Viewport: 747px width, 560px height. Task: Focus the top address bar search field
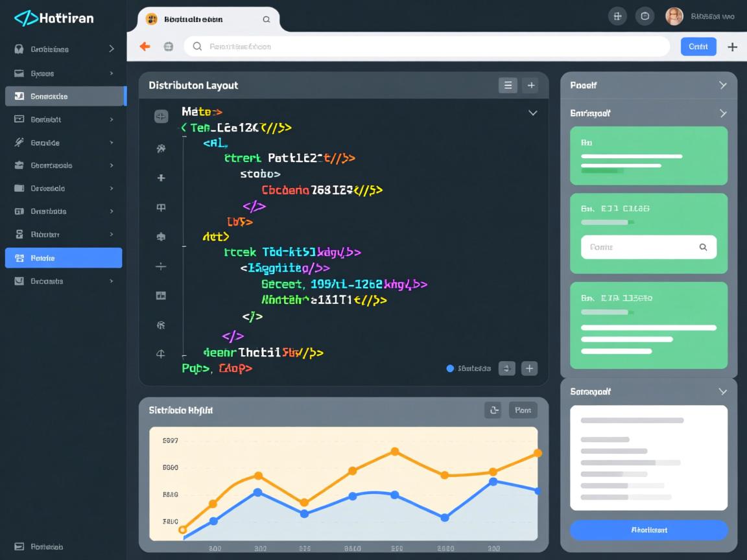[428, 47]
